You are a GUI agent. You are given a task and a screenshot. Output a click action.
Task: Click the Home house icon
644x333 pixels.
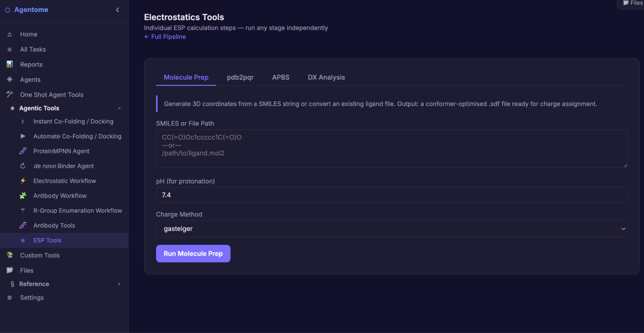[10, 34]
